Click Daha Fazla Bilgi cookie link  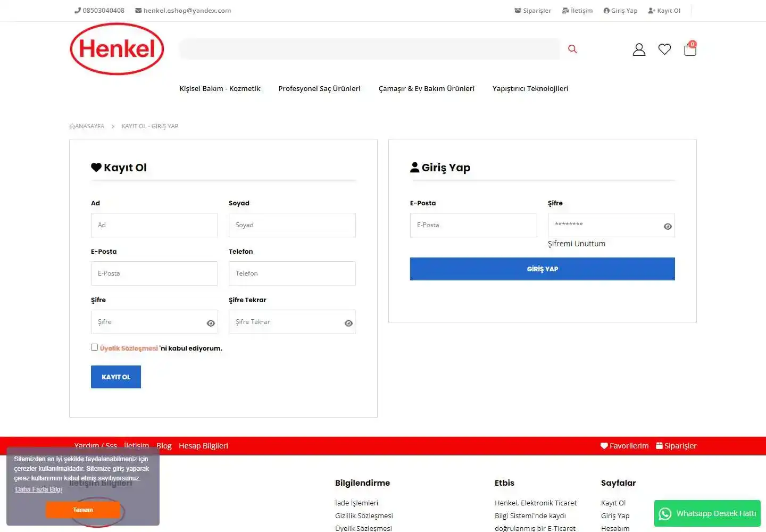coord(38,489)
